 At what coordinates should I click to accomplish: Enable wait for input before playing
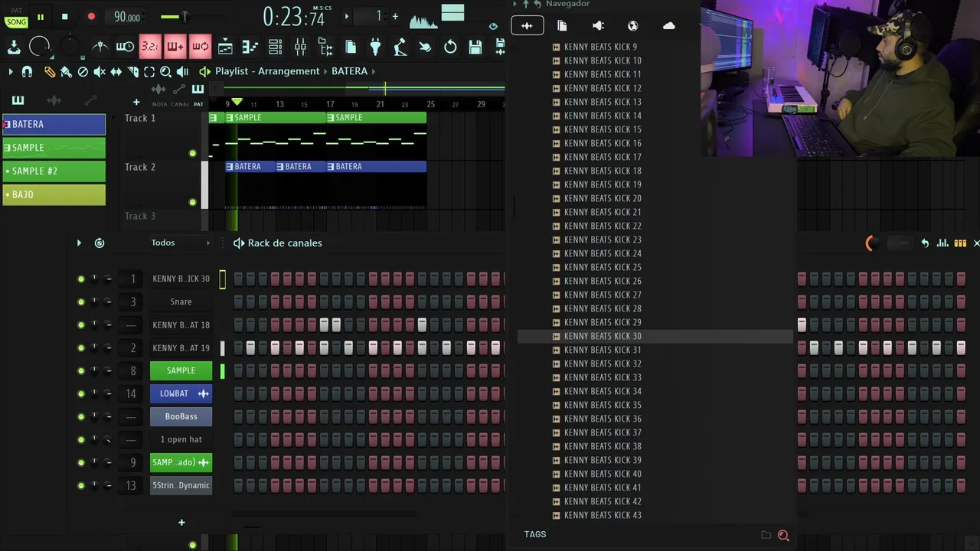[125, 47]
